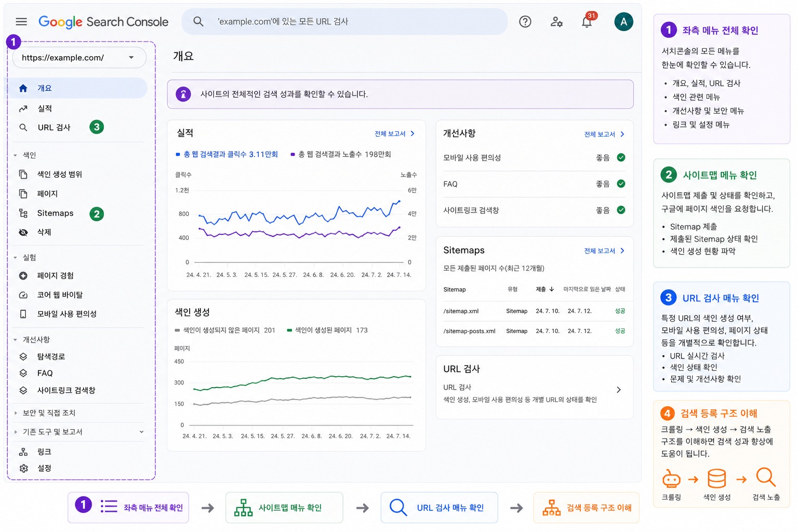Open Sitemaps in the sidebar
Viewport: 798px width, 532px height.
(x=55, y=214)
